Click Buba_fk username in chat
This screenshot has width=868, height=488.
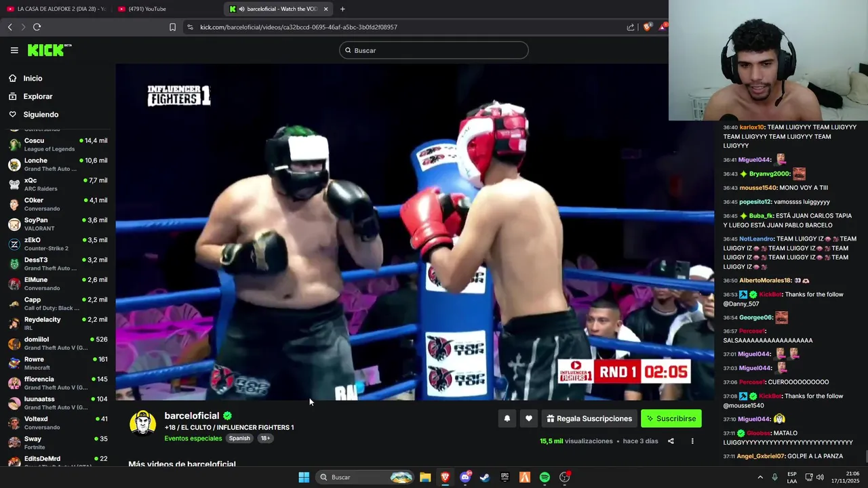click(761, 216)
